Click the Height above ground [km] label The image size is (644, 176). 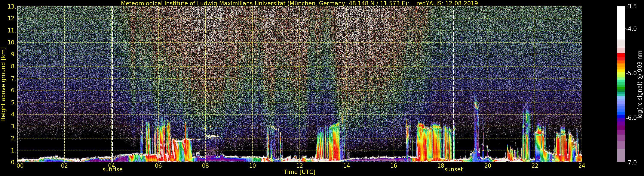tap(3, 84)
